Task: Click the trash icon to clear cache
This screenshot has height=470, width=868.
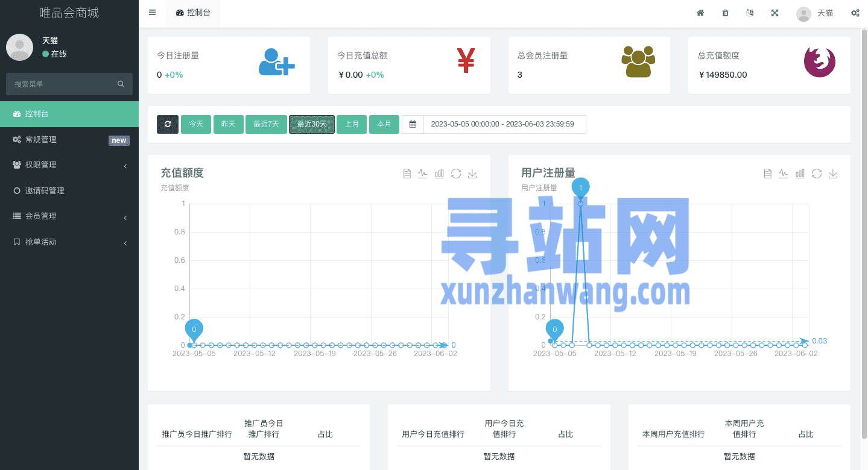Action: [725, 13]
